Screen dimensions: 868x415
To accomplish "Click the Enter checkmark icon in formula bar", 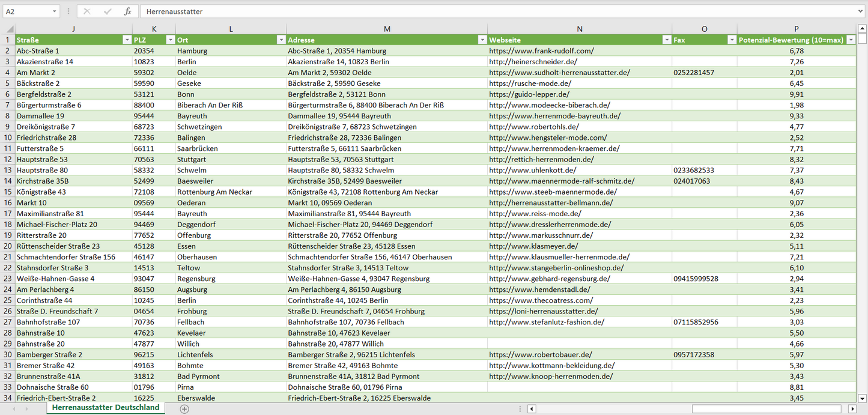I will click(108, 11).
